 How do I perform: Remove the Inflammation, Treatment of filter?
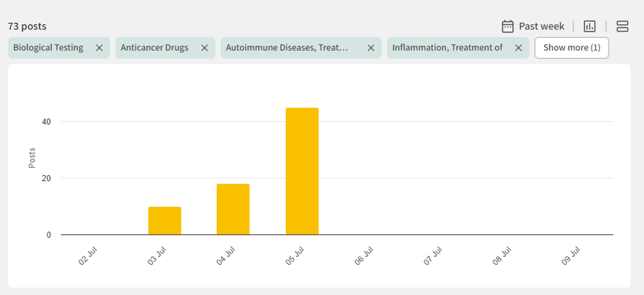(x=518, y=48)
